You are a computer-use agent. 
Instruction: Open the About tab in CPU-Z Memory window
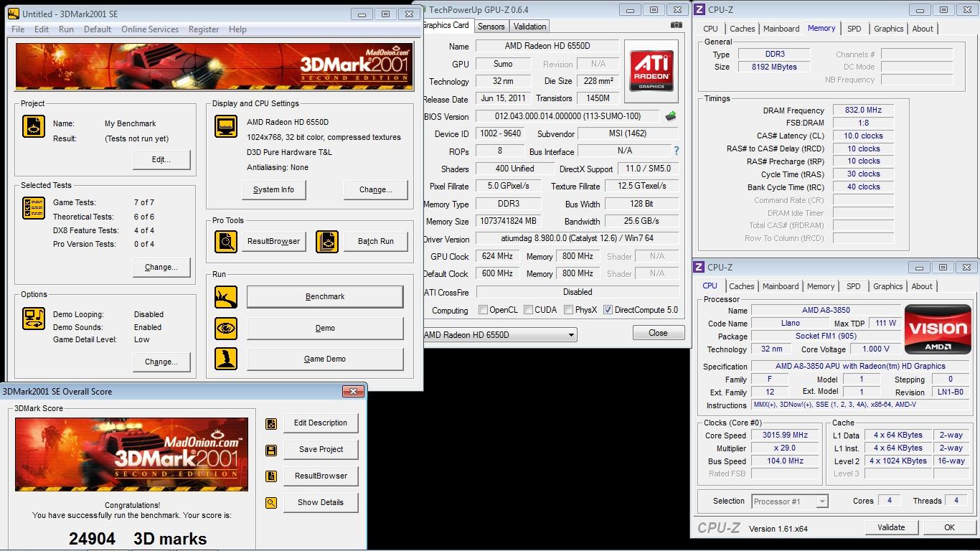(x=923, y=29)
